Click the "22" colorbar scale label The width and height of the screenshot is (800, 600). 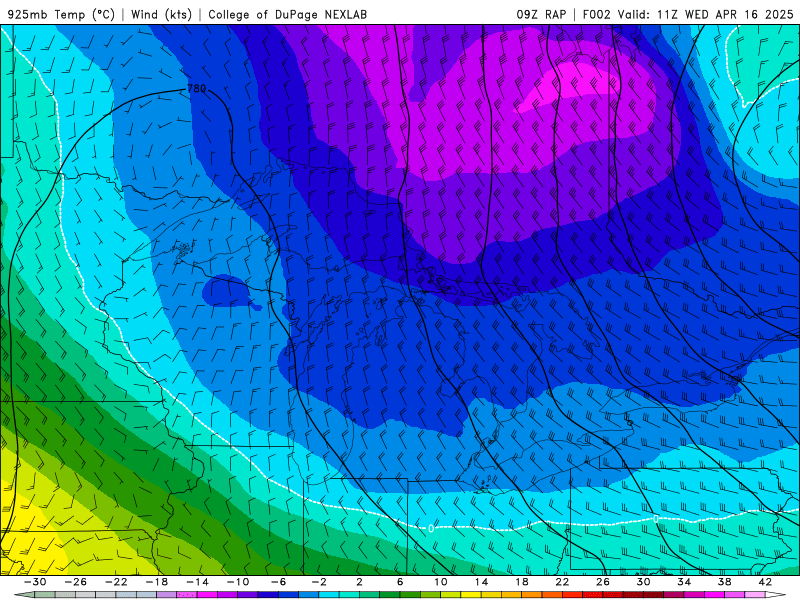tap(562, 582)
